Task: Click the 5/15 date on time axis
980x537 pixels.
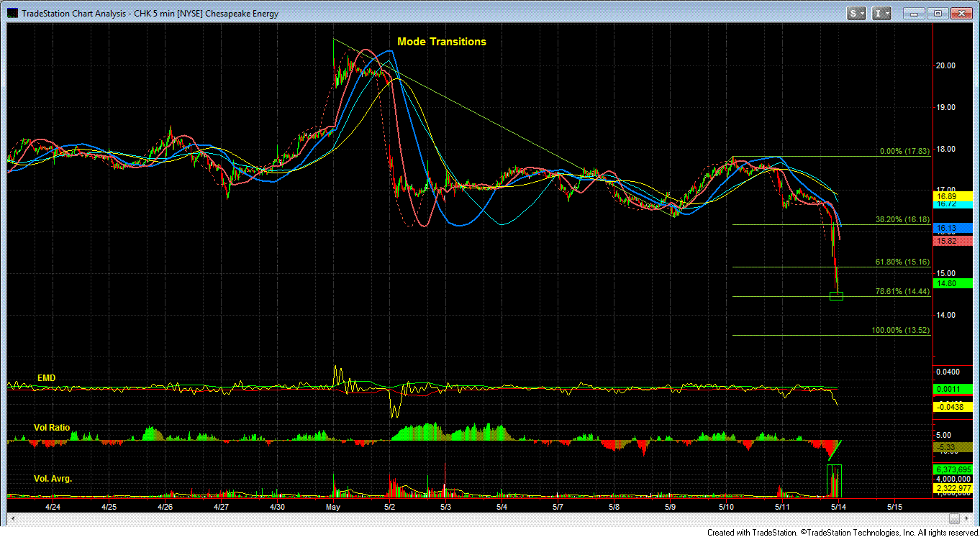Action: click(894, 506)
